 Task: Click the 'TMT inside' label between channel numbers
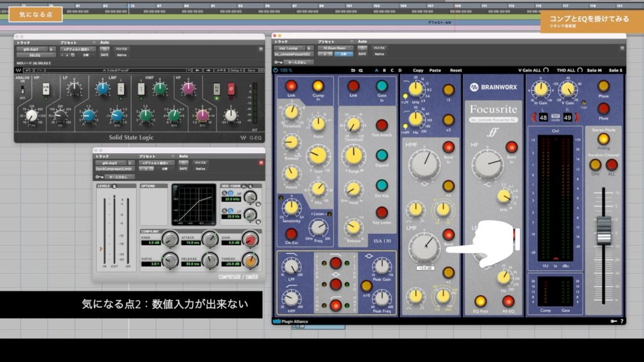(x=555, y=118)
